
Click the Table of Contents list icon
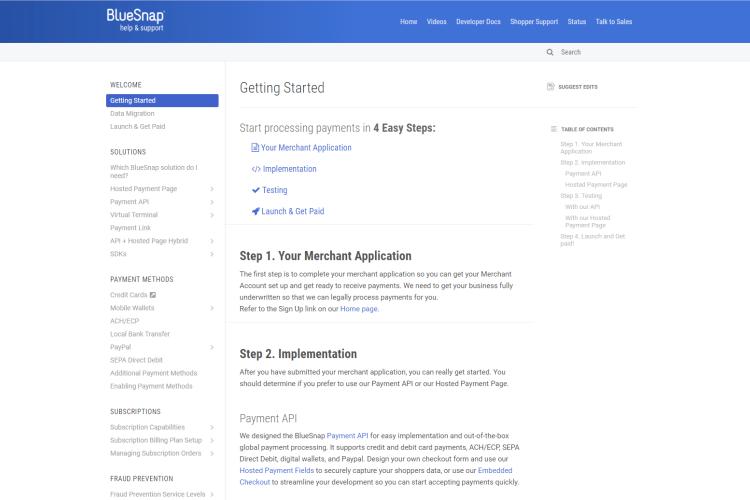pos(554,129)
